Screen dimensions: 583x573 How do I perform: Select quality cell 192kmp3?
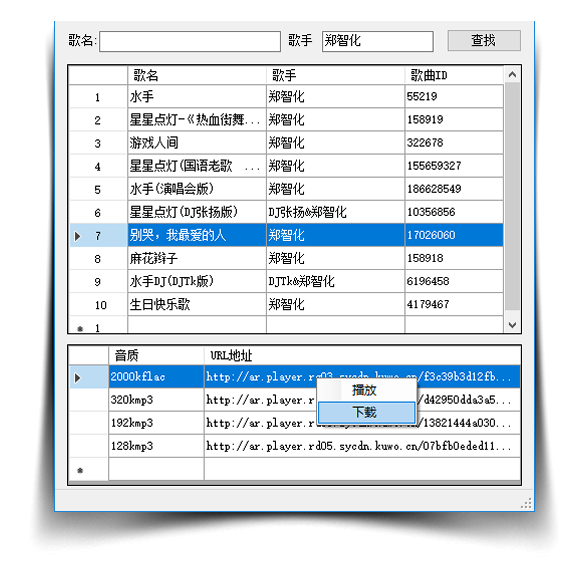pos(156,423)
